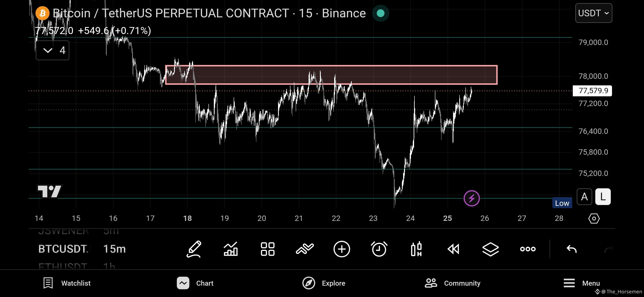Open the three-dots more options

click(528, 249)
